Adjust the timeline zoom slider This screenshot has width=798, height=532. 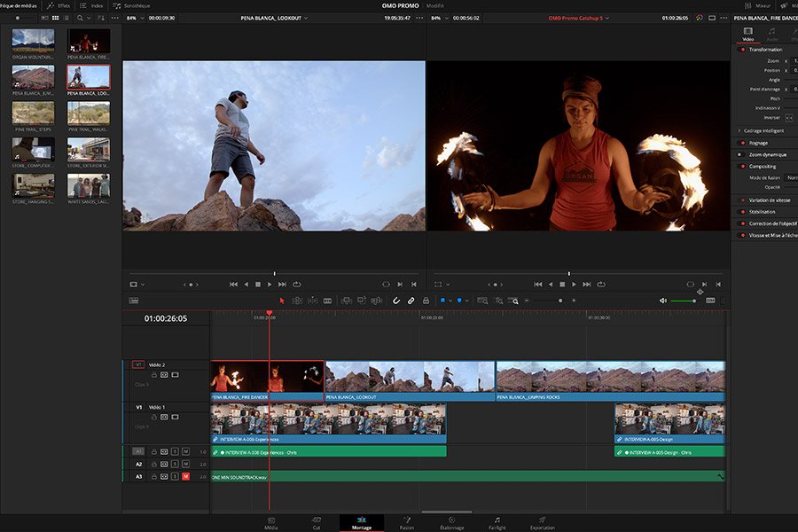tap(559, 301)
